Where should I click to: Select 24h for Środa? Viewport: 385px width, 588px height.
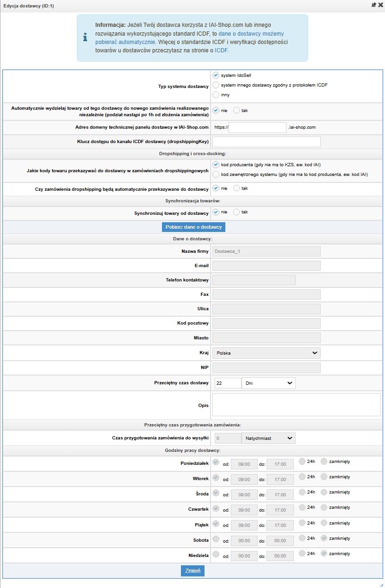[x=302, y=492]
